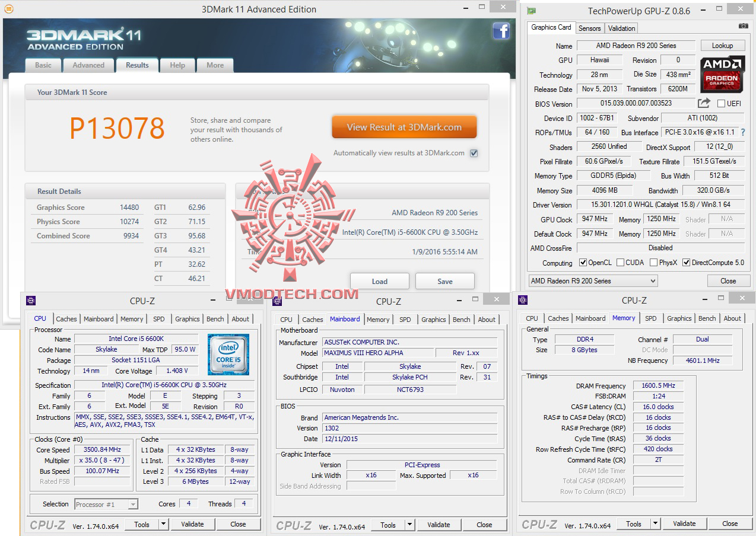Click the Physics Score 10274 value

(129, 222)
